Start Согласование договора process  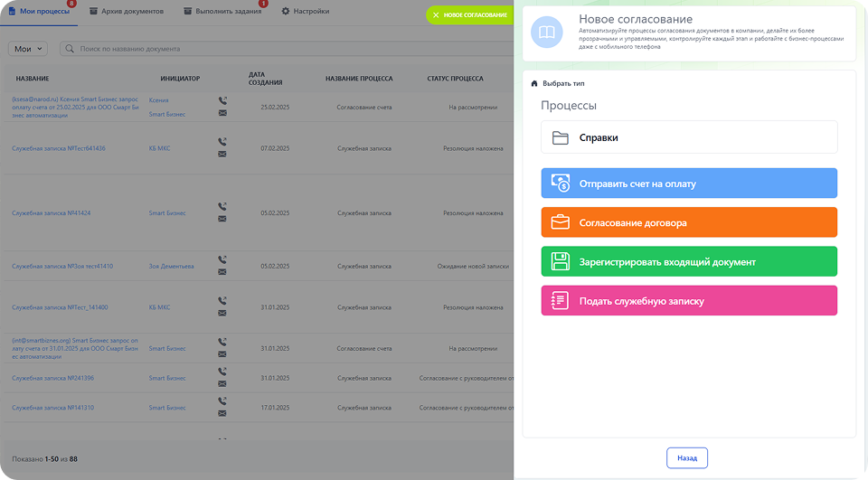click(x=689, y=222)
